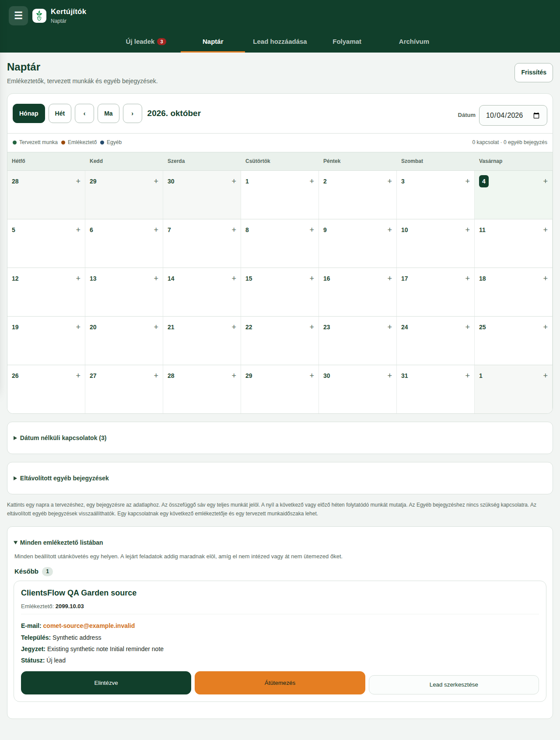Viewport: 560px width, 740px height.
Task: Click the Dátum input field
Action: [x=513, y=116]
